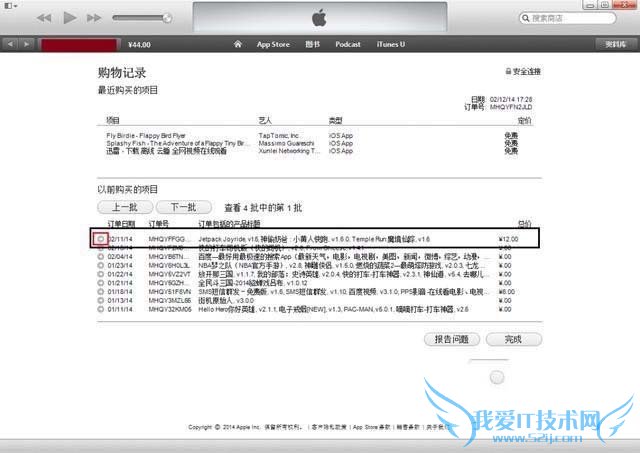Click the 客户隐私政策 footer link
The width and height of the screenshot is (640, 453).
click(x=329, y=427)
